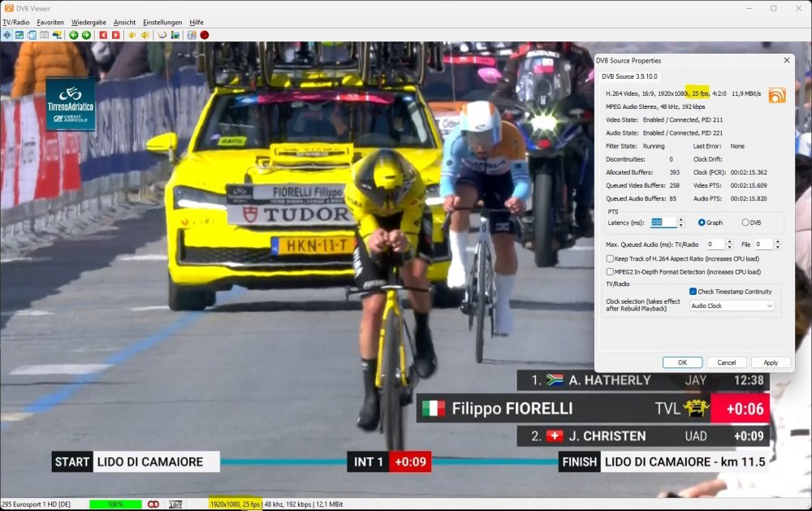Viewport: 812px width, 511px height.
Task: Uncheck Check Timestamp Continuity
Action: (x=693, y=292)
